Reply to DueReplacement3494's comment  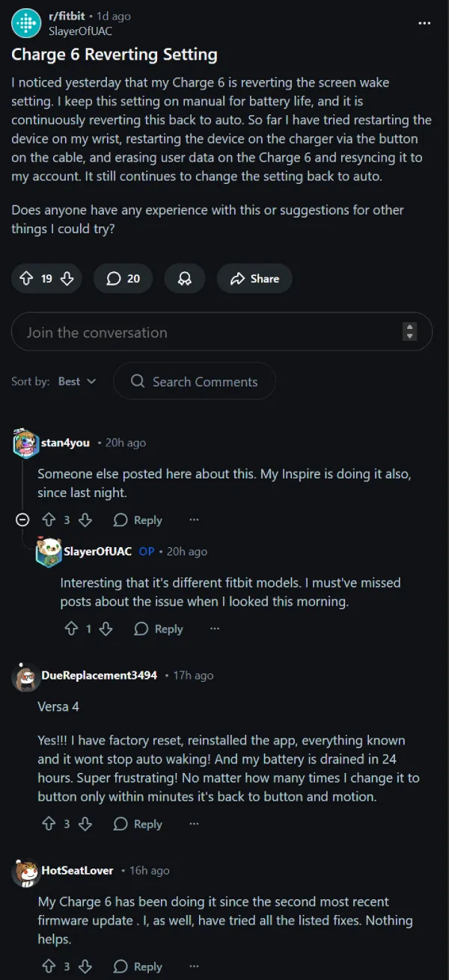[x=138, y=824]
